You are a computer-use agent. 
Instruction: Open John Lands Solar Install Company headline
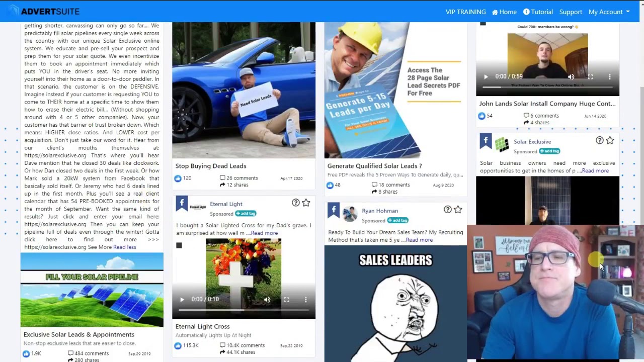click(x=547, y=104)
